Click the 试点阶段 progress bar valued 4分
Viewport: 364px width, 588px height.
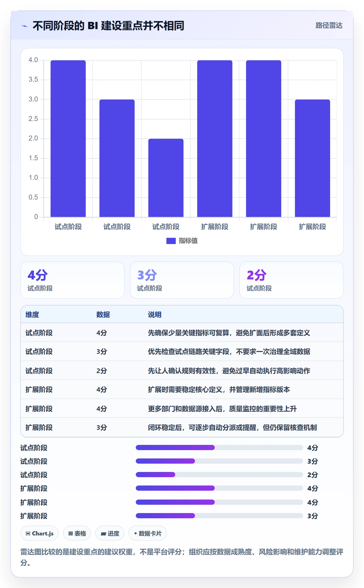pyautogui.click(x=219, y=448)
